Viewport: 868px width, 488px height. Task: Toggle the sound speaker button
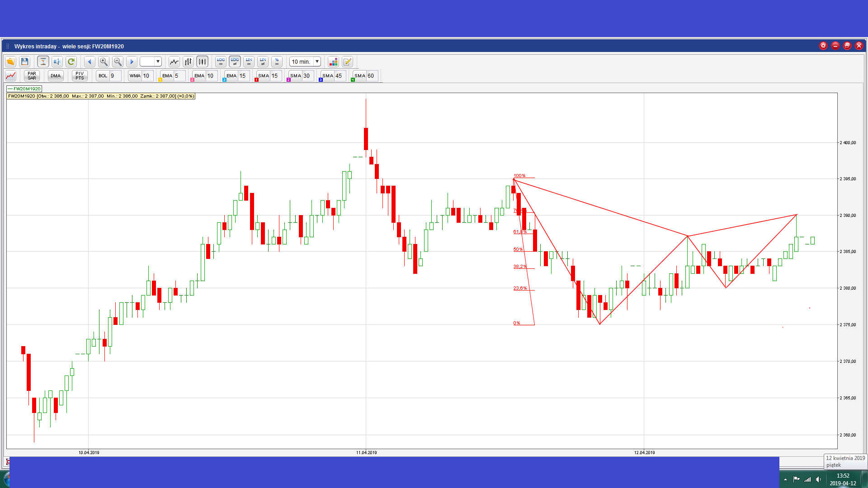[57, 61]
